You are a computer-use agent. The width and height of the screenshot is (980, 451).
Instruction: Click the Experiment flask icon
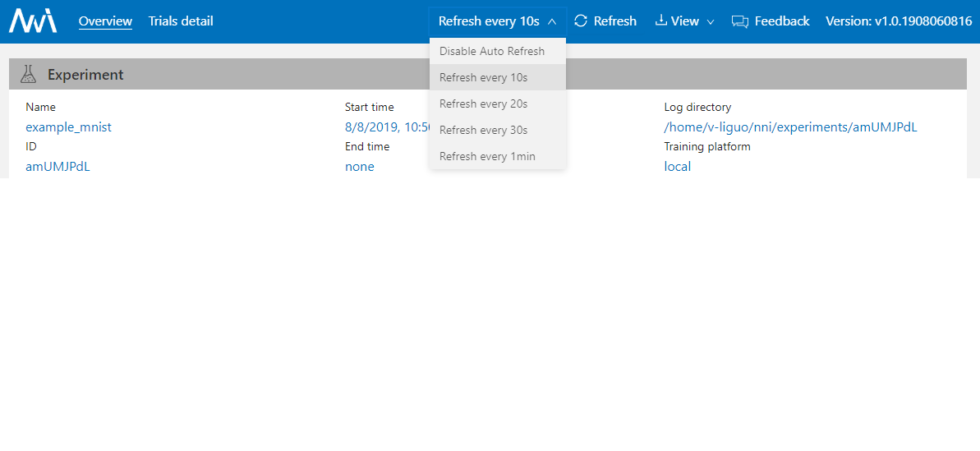[29, 75]
